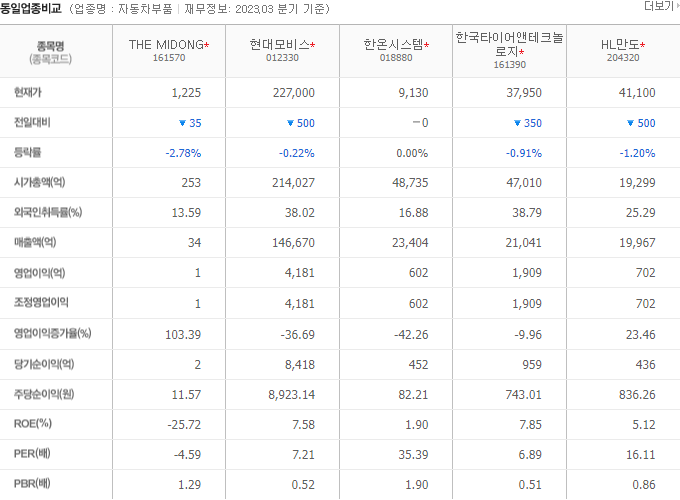Screen dimensions: 680x500
Task: Select PER value 35.39
Action: pos(413,454)
